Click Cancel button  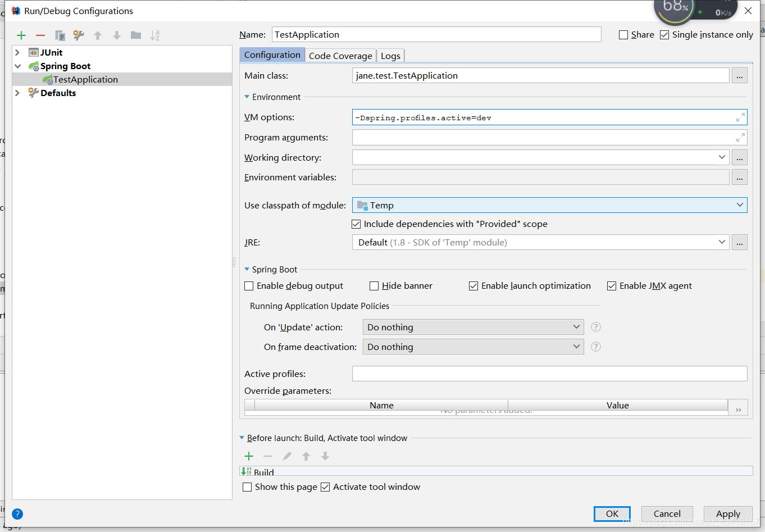(x=667, y=513)
